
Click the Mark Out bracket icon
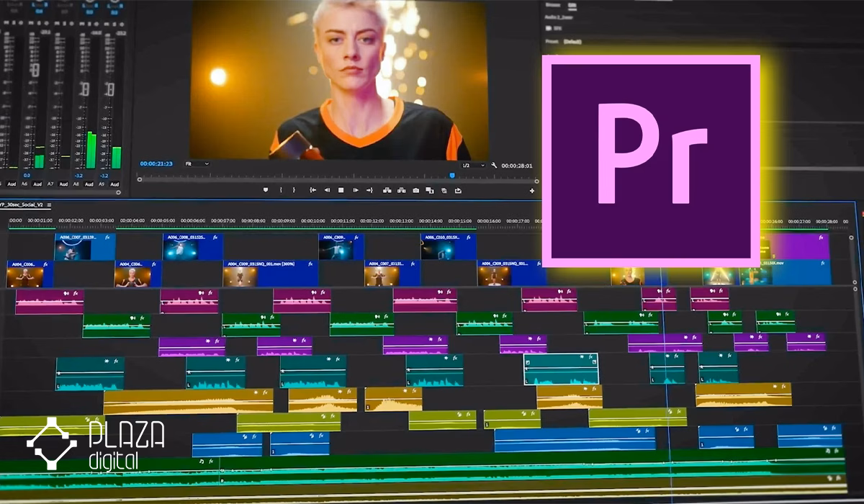point(294,190)
